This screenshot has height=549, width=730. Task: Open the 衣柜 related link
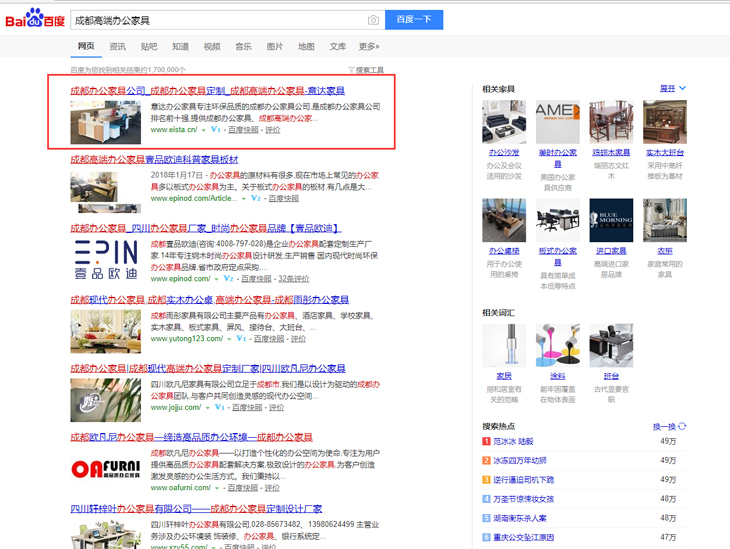[x=665, y=251]
